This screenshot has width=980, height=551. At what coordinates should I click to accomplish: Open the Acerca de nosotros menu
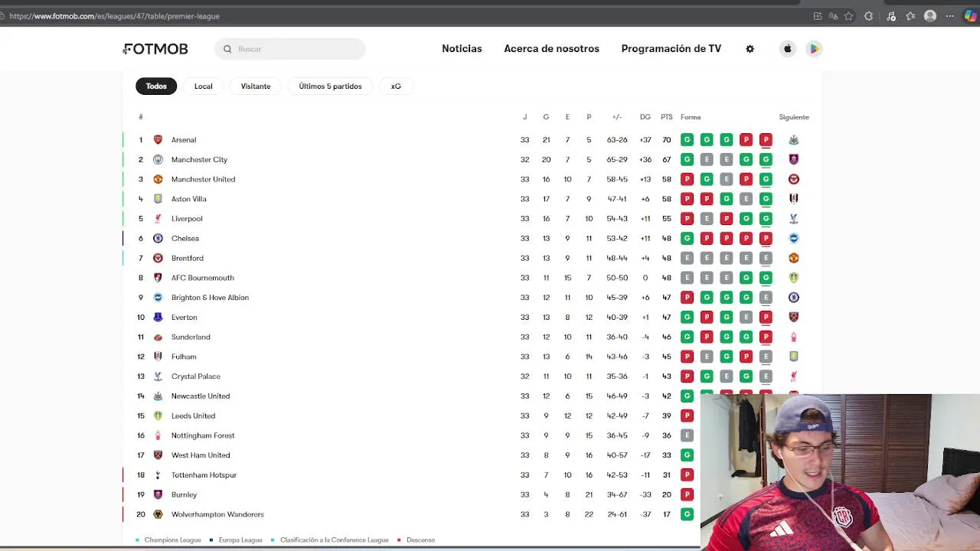point(551,49)
